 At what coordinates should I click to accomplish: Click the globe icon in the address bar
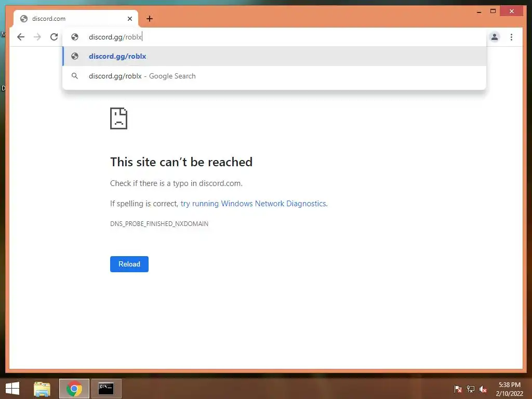[75, 37]
